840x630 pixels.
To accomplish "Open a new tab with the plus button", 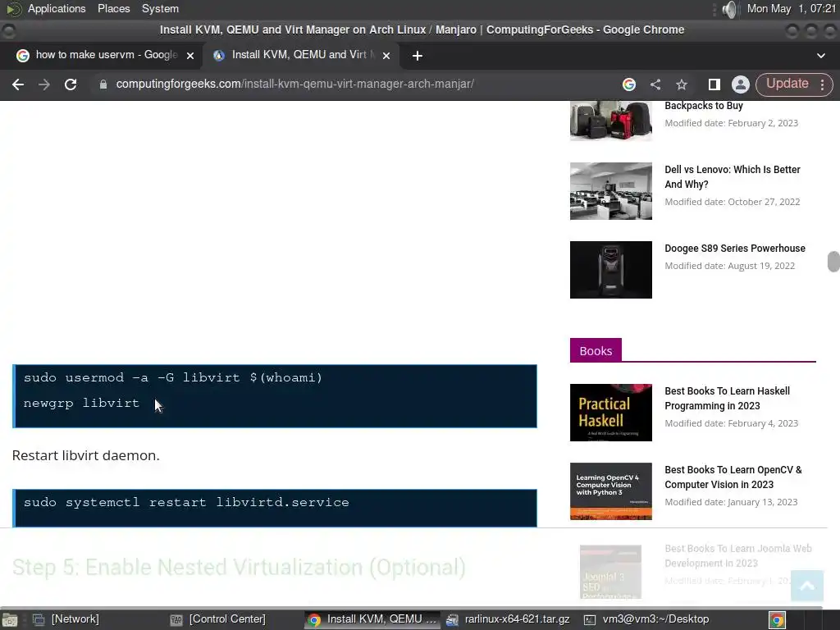I will 418,56.
